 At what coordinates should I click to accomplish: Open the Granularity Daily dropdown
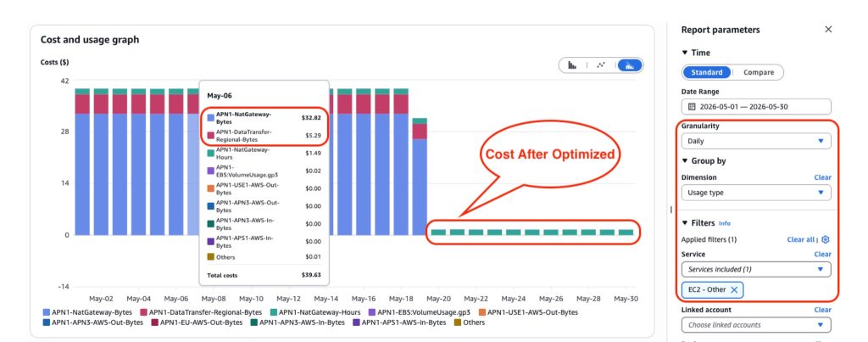point(756,141)
